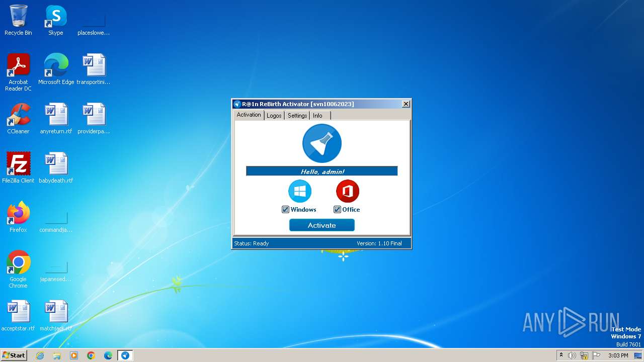Select the Firefox desktop shortcut
Image resolution: width=644 pixels, height=362 pixels.
[x=18, y=218]
